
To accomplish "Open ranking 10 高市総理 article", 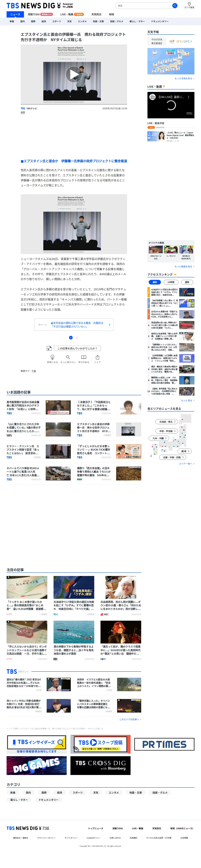I will [171, 391].
